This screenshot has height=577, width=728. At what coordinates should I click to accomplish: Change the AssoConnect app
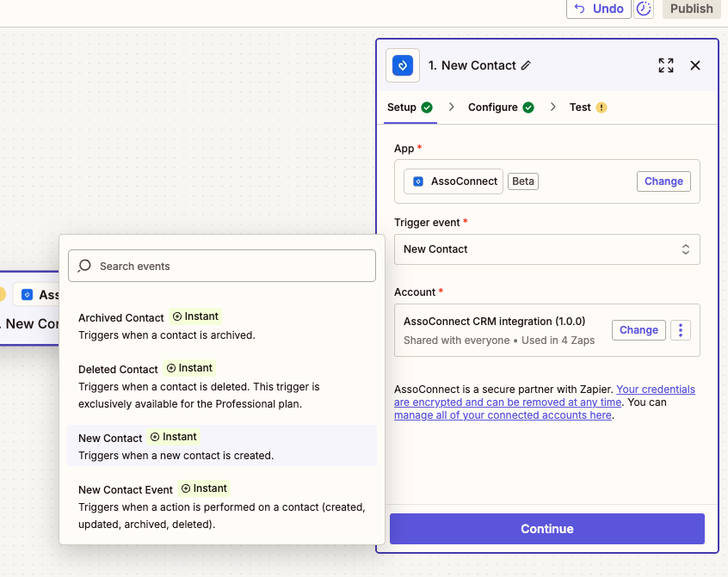pos(663,181)
